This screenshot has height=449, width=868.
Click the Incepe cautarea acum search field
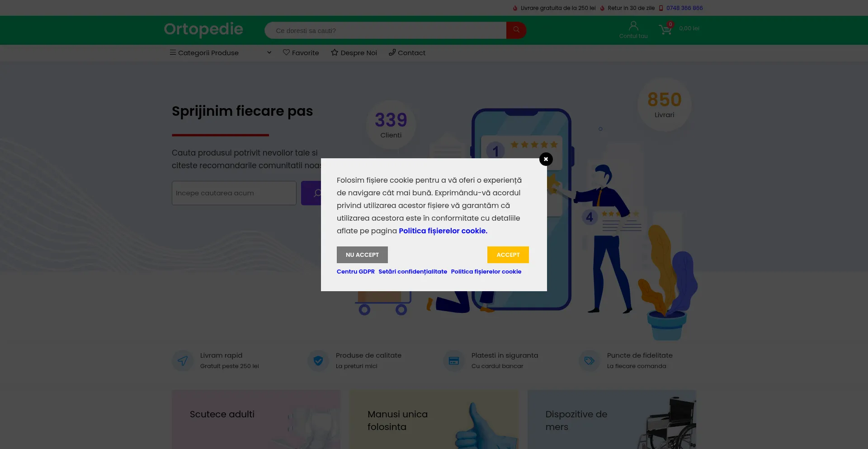pos(234,193)
